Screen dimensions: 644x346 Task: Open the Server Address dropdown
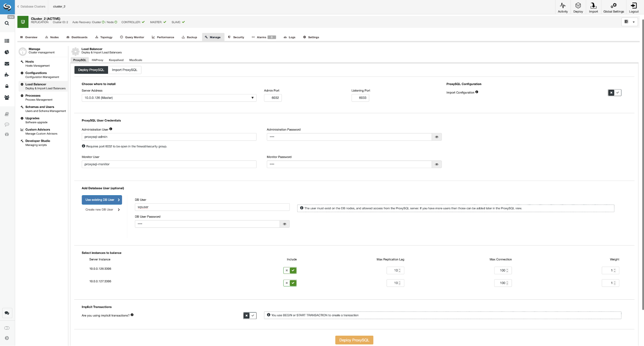tap(169, 98)
